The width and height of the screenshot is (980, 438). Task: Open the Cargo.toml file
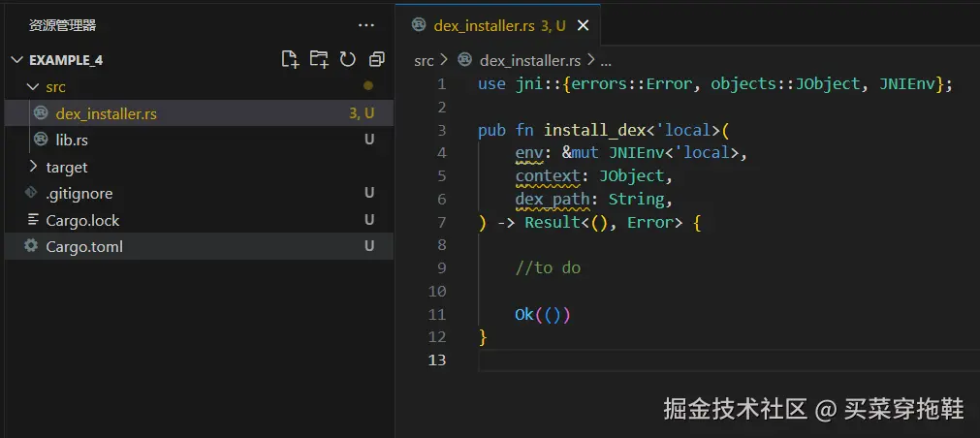pyautogui.click(x=200, y=246)
